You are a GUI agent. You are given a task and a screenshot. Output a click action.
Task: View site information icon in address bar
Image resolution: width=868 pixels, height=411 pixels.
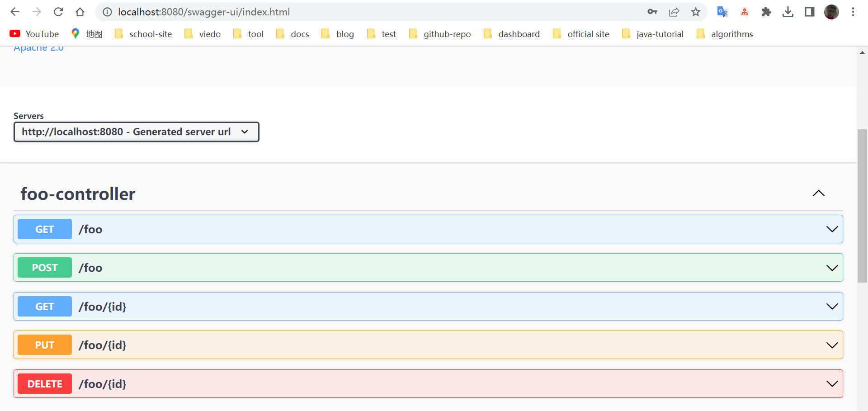coord(107,12)
